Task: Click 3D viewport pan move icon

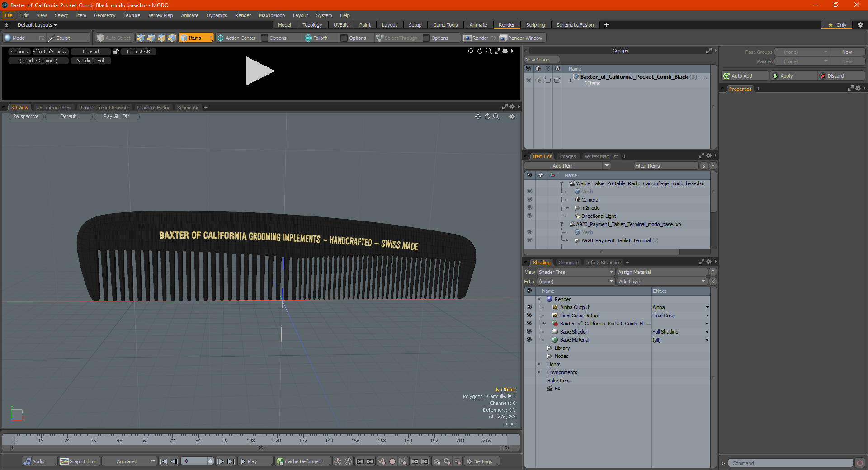Action: [478, 117]
